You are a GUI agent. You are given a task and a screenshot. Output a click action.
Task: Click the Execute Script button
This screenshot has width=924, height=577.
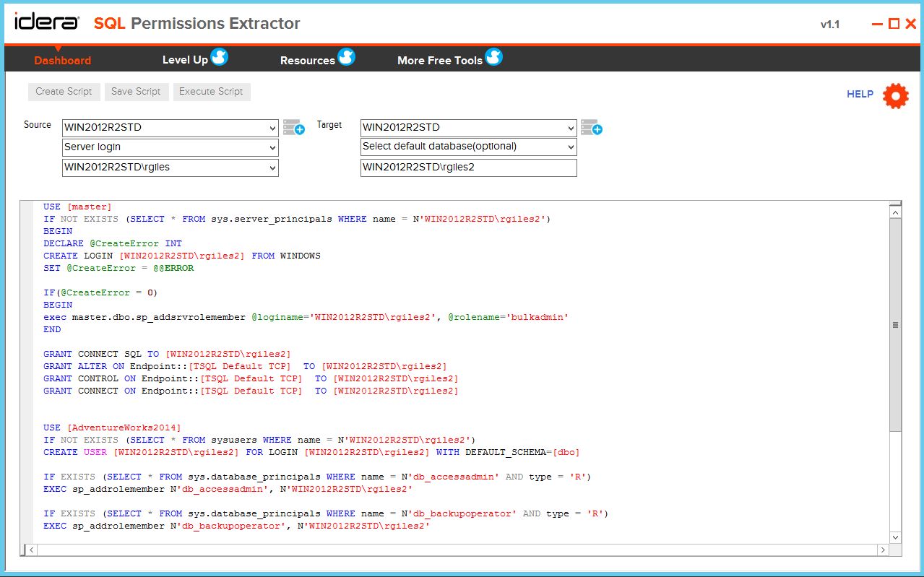211,92
